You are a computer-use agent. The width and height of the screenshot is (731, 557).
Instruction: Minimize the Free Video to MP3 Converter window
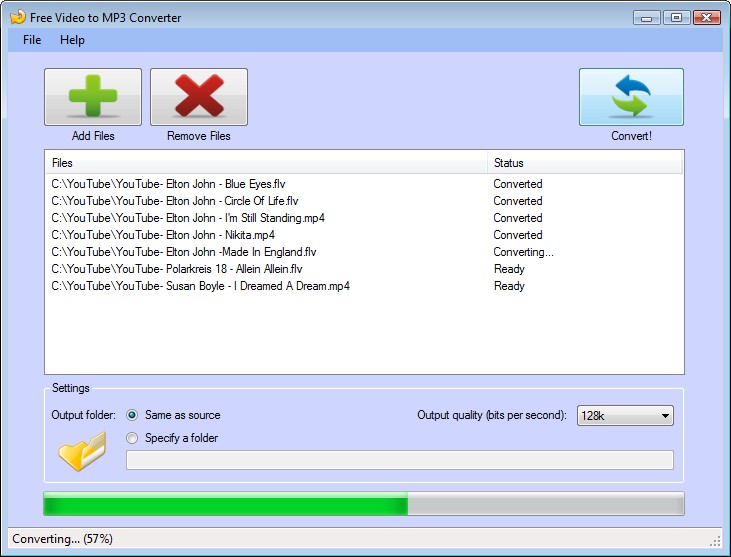[x=647, y=18]
